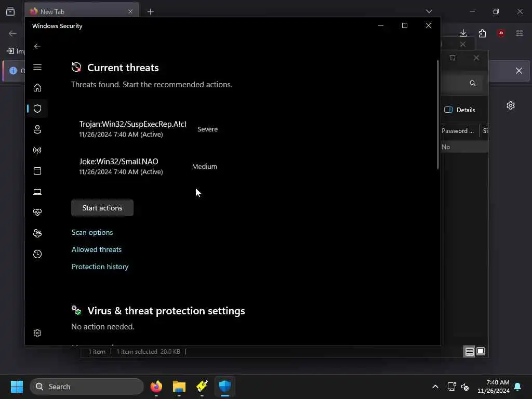Screen dimensions: 532x399
Task: Open the Allowed threats link
Action: click(x=96, y=249)
